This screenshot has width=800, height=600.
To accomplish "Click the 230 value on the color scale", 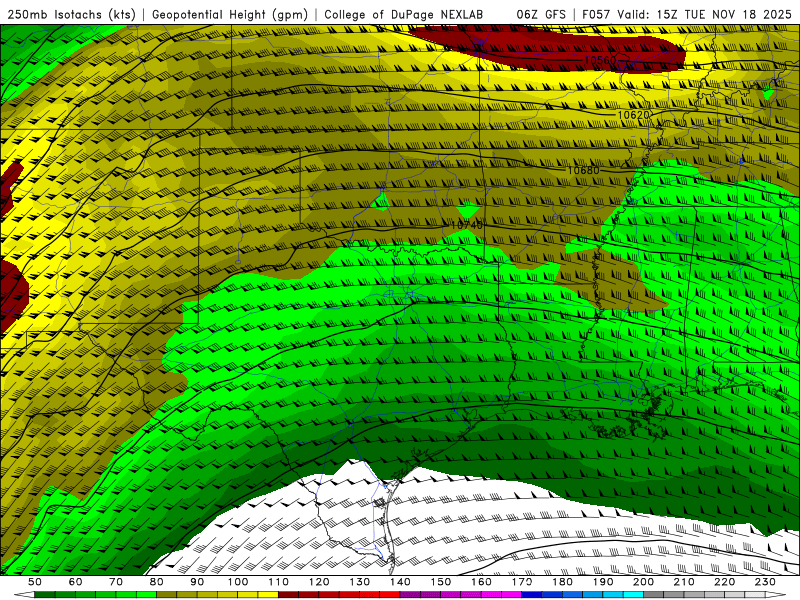I will pos(765,582).
